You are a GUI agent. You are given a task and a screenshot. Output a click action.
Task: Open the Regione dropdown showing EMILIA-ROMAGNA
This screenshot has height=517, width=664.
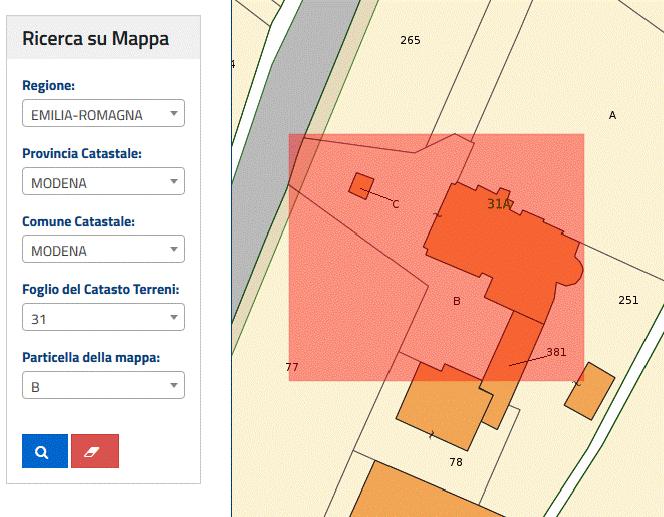pos(102,115)
